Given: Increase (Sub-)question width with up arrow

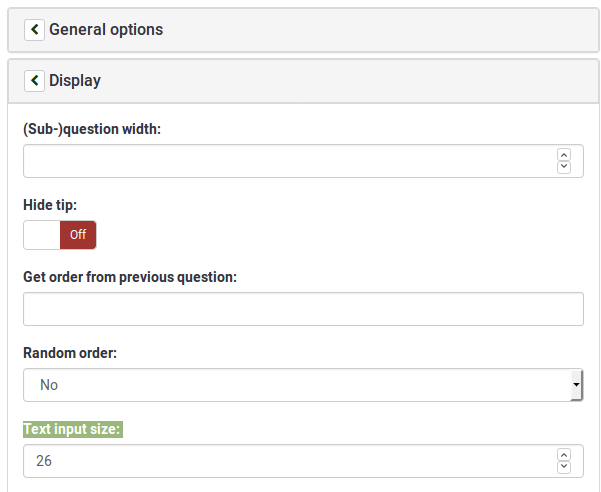Looking at the screenshot, I should (564, 155).
